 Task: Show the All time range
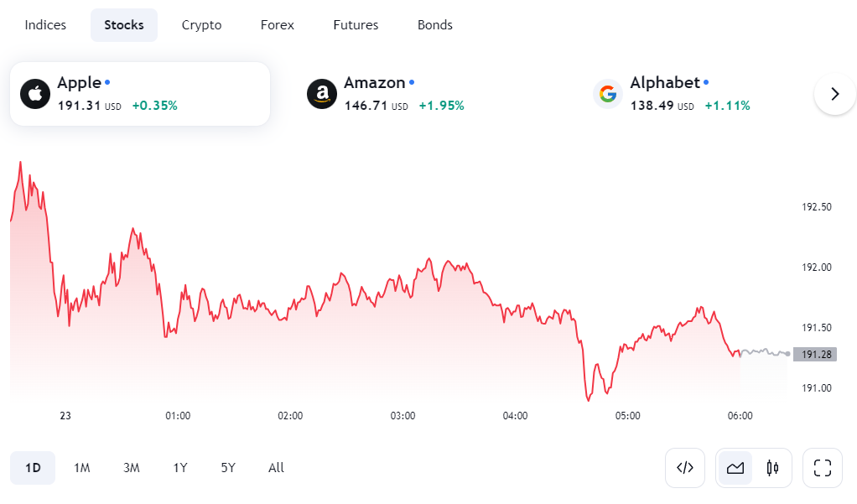[276, 468]
